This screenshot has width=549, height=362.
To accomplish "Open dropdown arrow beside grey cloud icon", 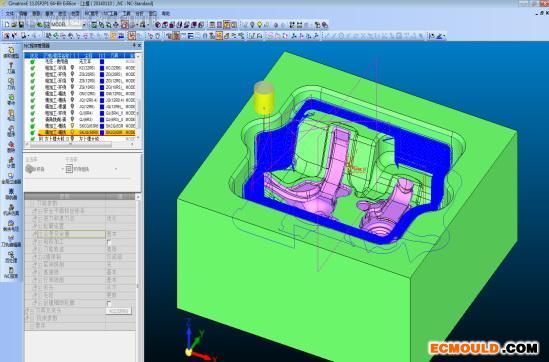I will pyautogui.click(x=62, y=169).
